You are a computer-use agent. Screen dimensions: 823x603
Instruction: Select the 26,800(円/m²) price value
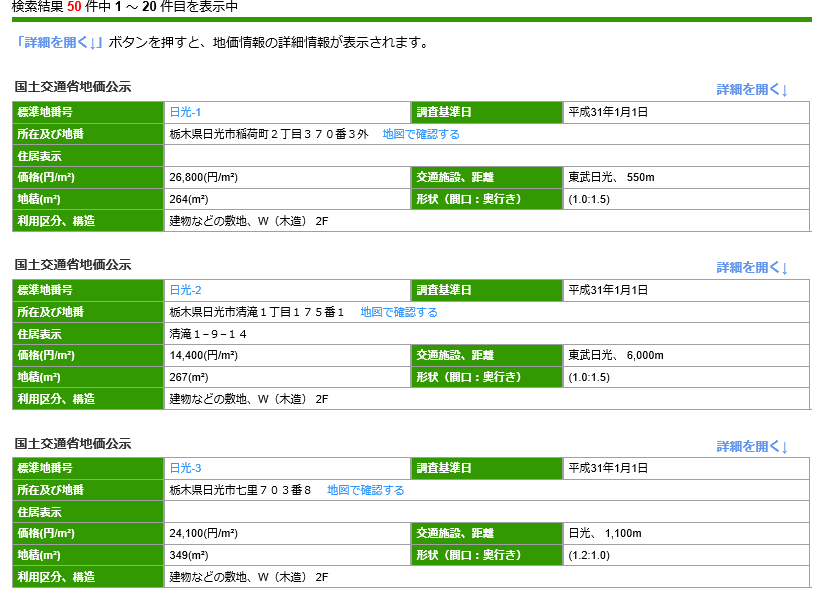[x=204, y=178]
